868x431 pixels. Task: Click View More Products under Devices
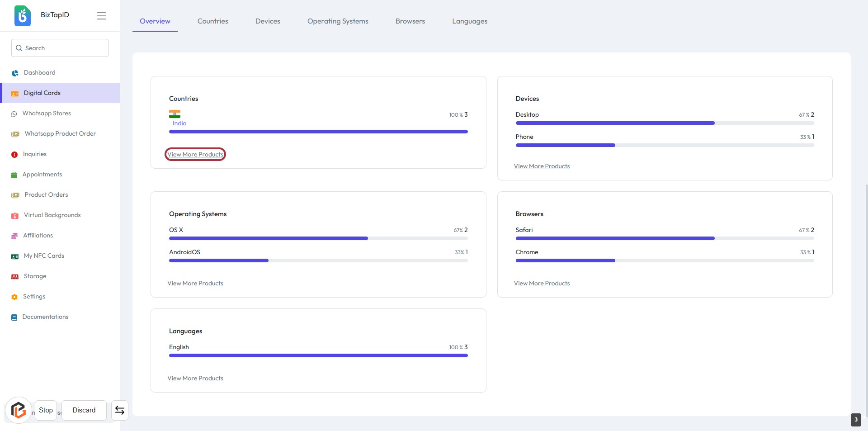[542, 166]
